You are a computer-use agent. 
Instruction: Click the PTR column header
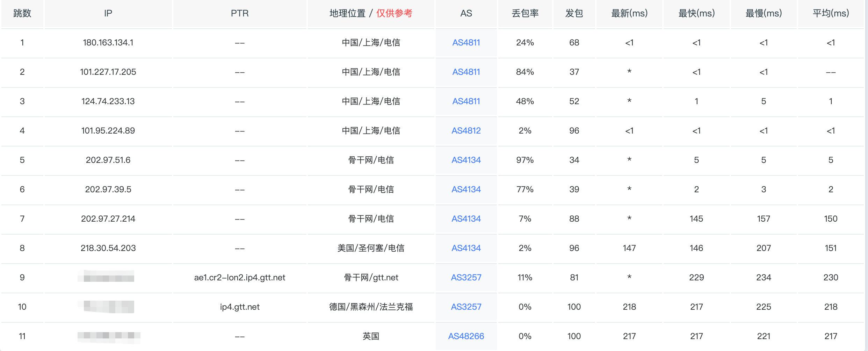coord(239,13)
